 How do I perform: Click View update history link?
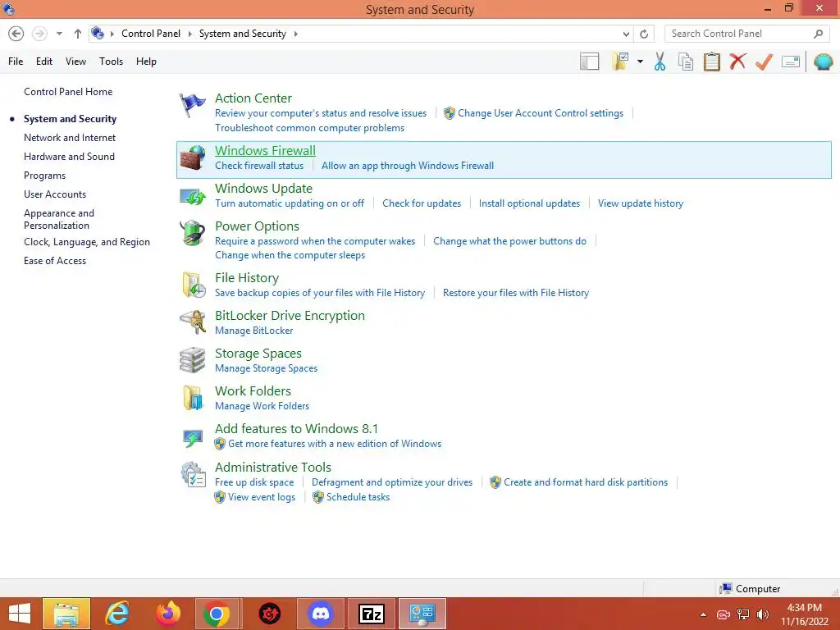tap(641, 203)
